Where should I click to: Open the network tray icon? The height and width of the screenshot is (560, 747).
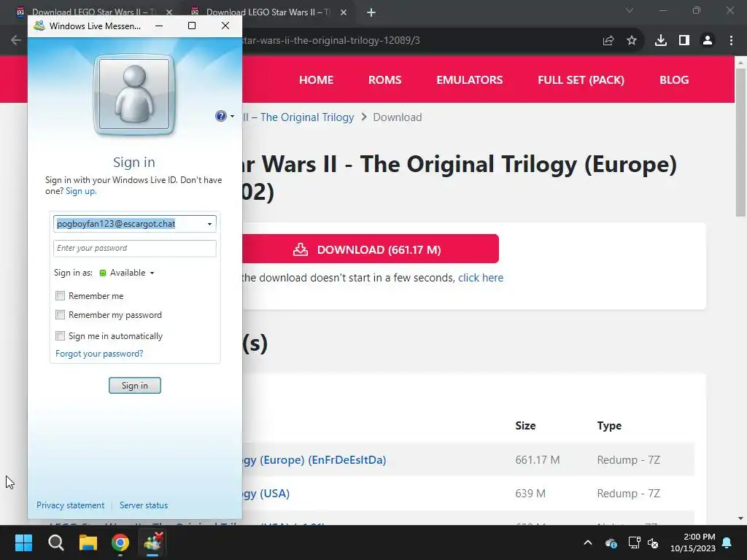click(634, 542)
